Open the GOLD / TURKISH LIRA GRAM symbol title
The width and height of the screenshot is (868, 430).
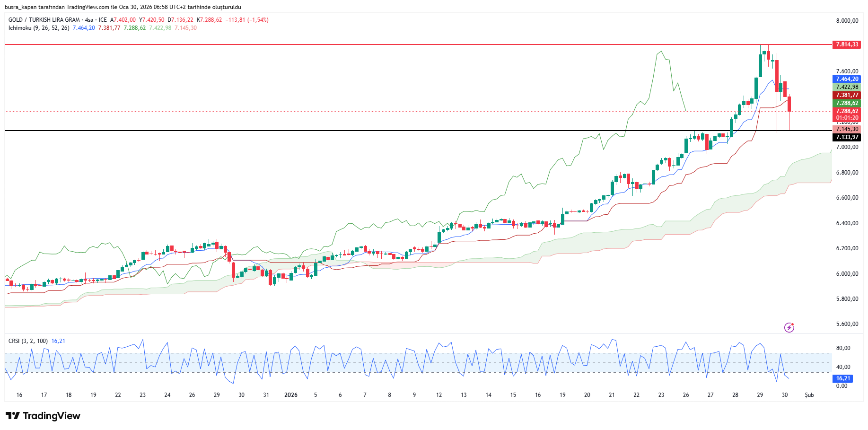(x=44, y=20)
